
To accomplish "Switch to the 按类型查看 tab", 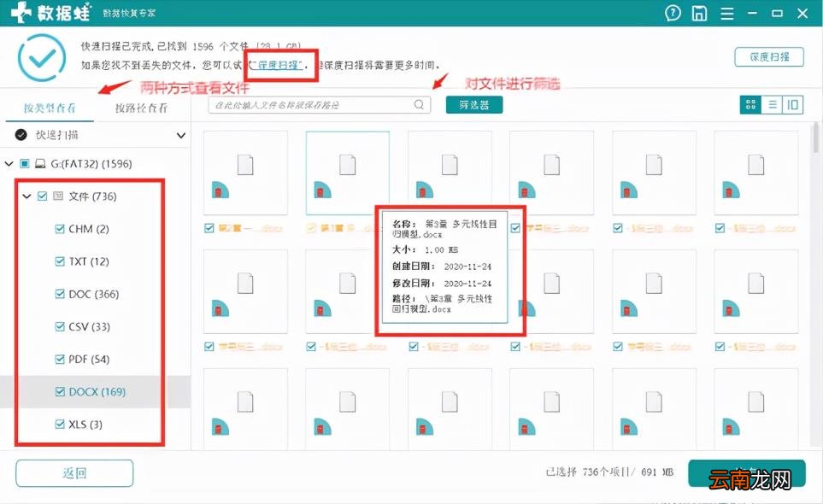I will (x=50, y=108).
